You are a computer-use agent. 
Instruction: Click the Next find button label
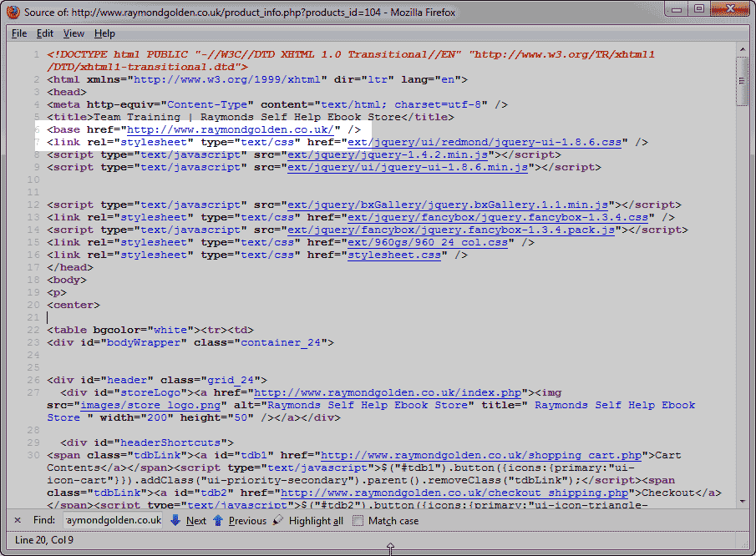click(x=196, y=521)
